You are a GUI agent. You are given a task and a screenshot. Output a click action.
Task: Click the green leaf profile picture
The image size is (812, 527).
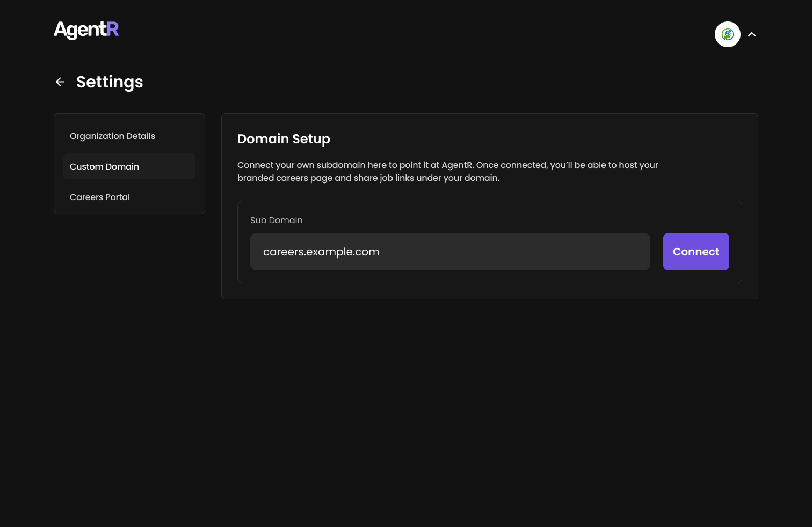point(728,34)
